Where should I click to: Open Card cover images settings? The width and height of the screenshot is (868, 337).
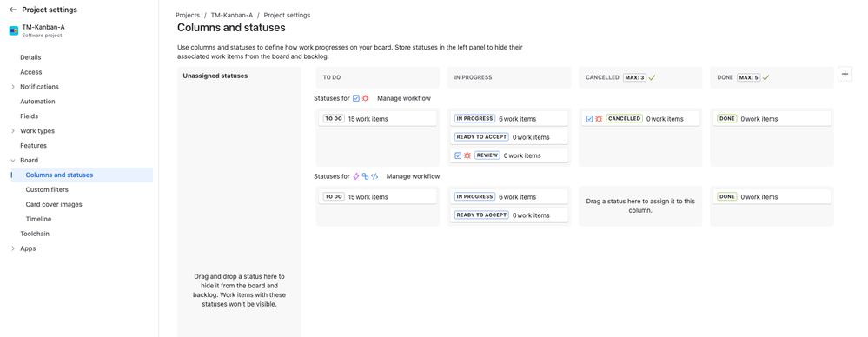pos(54,205)
